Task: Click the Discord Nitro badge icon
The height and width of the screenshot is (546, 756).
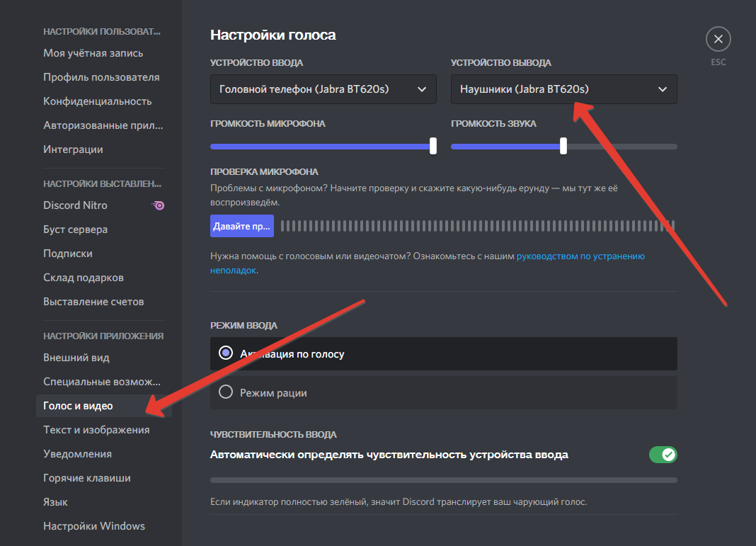Action: [x=159, y=205]
